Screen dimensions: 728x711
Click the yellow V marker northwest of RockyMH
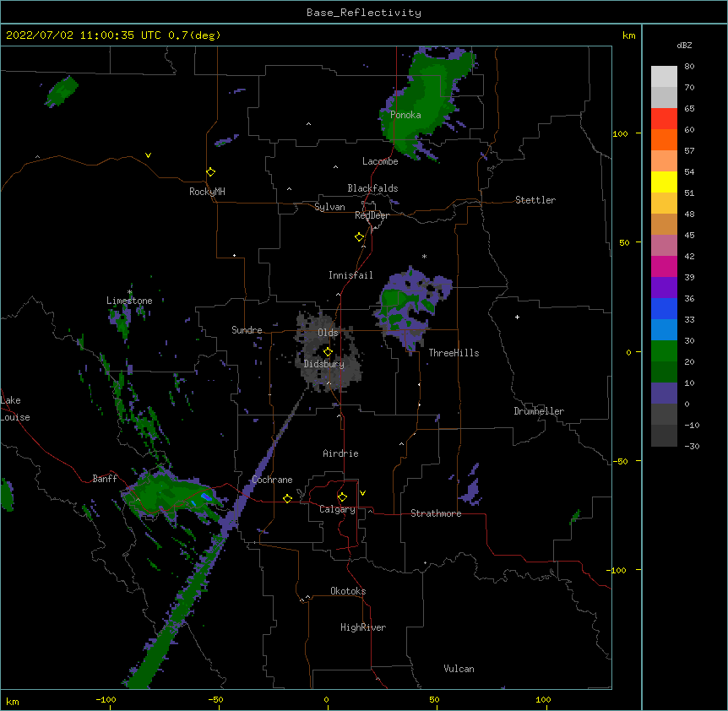tap(148, 155)
